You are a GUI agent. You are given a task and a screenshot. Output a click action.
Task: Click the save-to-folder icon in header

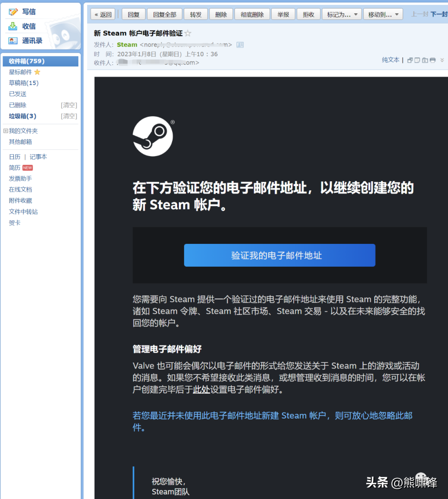coord(425,60)
